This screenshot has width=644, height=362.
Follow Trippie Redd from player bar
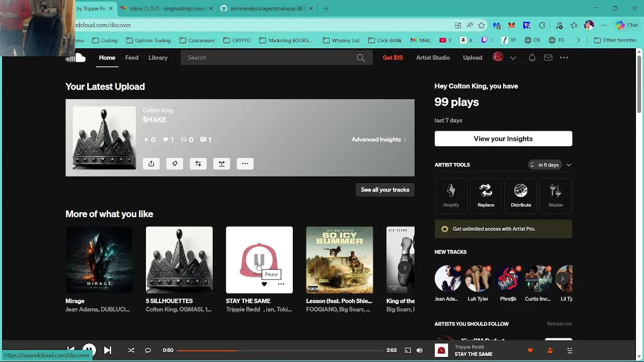pyautogui.click(x=550, y=350)
